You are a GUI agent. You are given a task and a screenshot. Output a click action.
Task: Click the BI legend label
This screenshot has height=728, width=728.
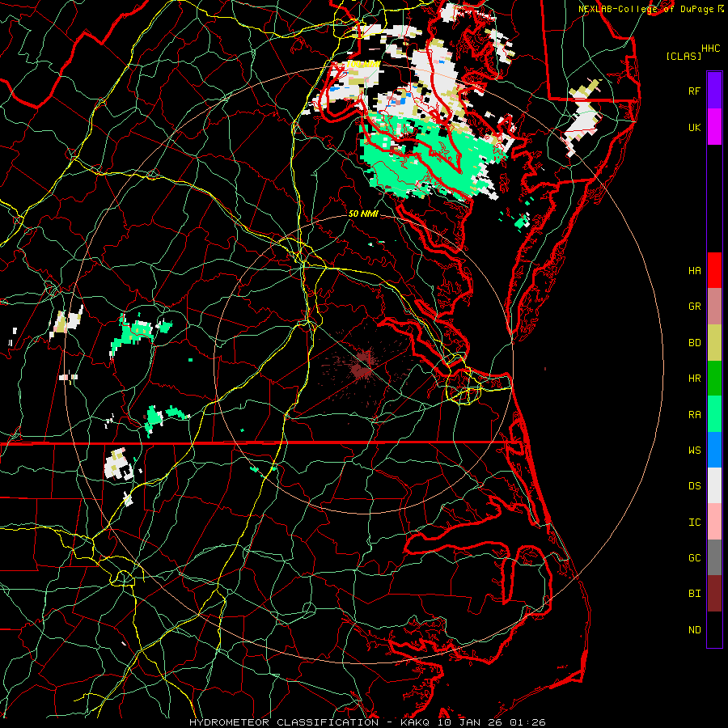click(x=694, y=594)
